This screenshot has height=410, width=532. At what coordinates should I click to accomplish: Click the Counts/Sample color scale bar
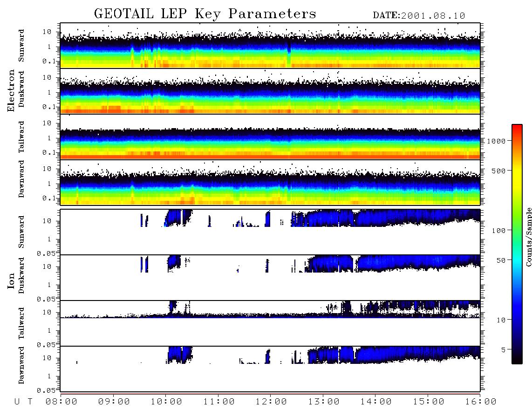(x=517, y=244)
